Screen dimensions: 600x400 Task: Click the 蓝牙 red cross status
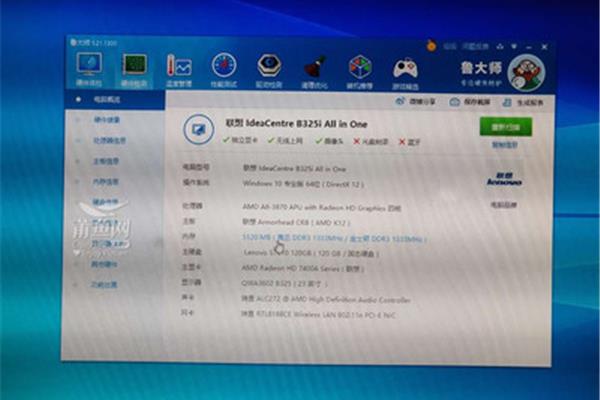(409, 142)
